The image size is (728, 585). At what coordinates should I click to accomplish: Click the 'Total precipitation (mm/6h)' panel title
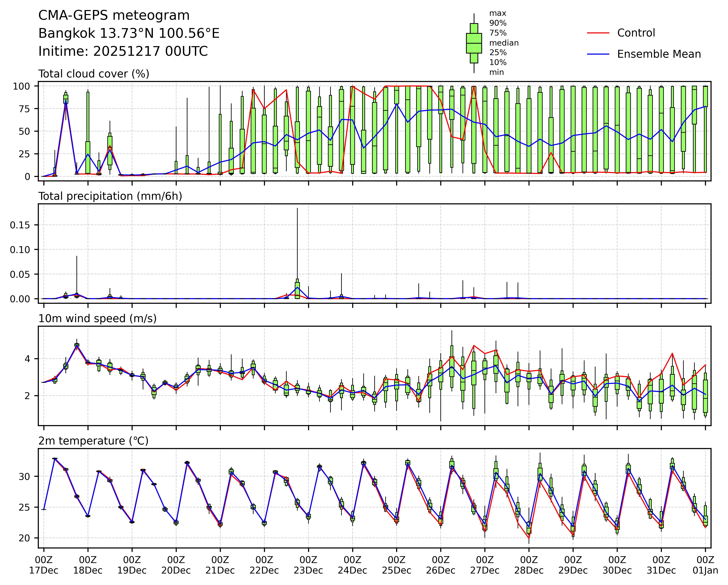click(110, 196)
